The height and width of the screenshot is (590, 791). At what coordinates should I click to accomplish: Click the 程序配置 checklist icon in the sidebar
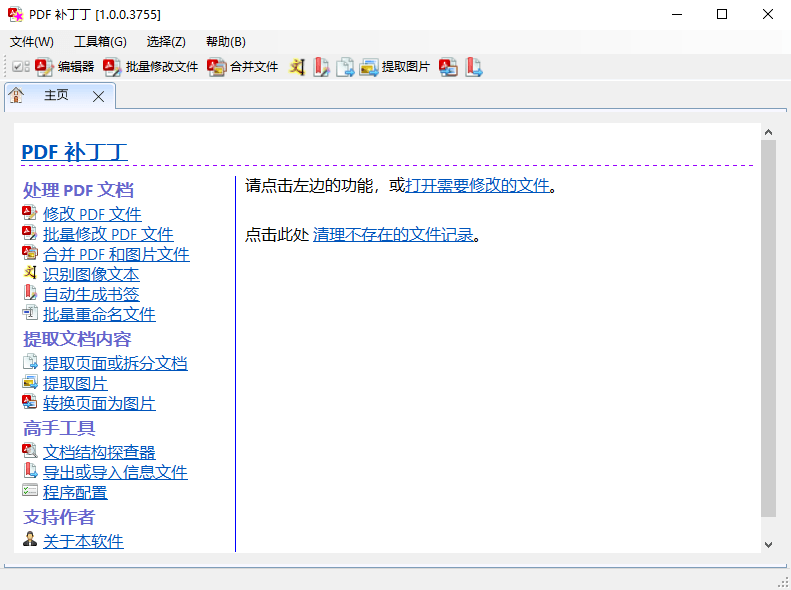click(x=30, y=491)
